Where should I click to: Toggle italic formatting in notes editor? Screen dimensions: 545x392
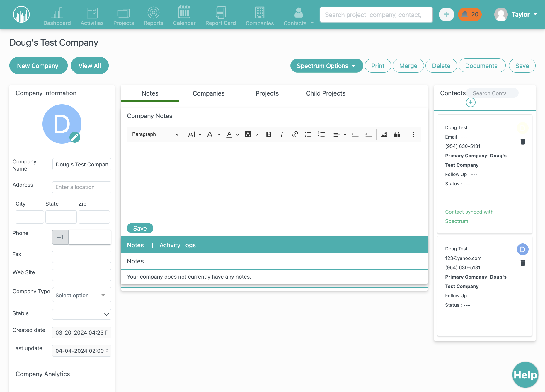click(x=282, y=134)
